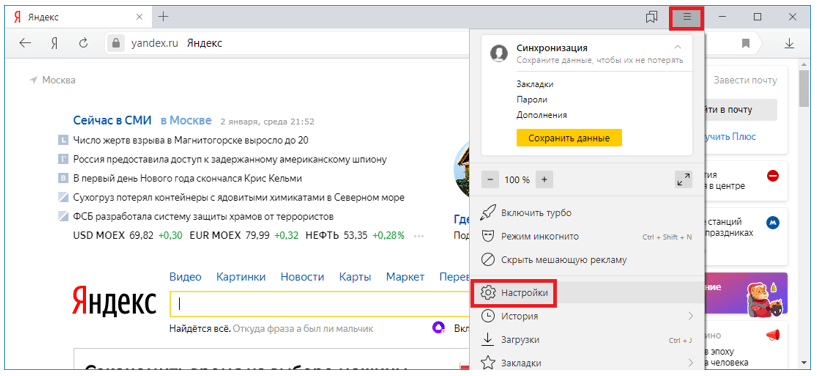Open Закладки submenu
This screenshot has height=376, width=817.
coord(587,362)
